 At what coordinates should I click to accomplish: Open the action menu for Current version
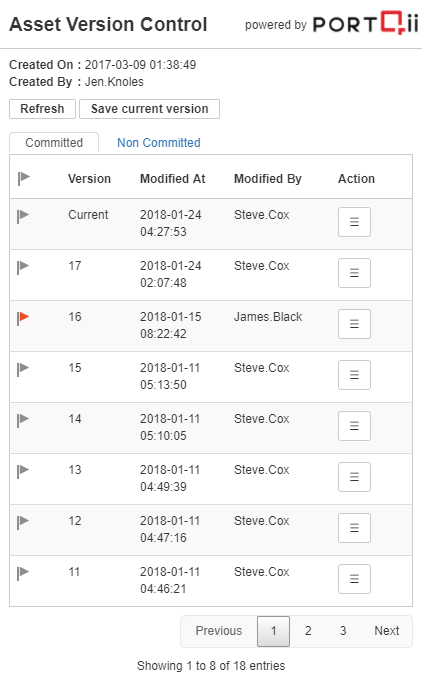(354, 222)
